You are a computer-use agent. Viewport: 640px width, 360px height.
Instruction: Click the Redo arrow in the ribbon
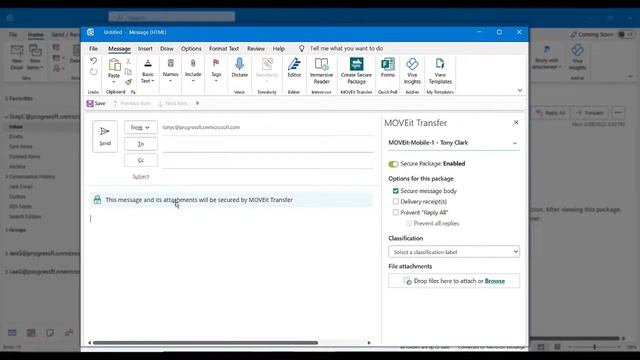(93, 72)
